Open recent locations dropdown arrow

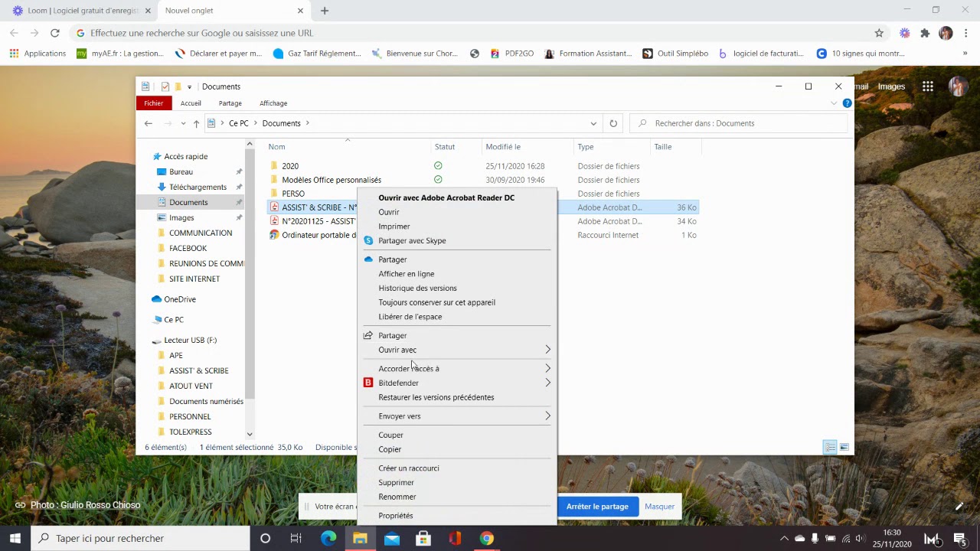pos(183,123)
